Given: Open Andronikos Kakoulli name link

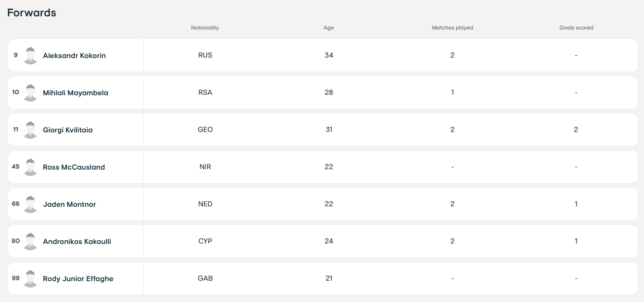Looking at the screenshot, I should click(x=77, y=242).
